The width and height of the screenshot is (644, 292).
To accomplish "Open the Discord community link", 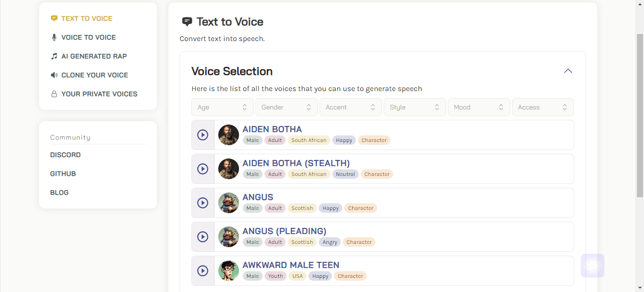I will [x=66, y=155].
